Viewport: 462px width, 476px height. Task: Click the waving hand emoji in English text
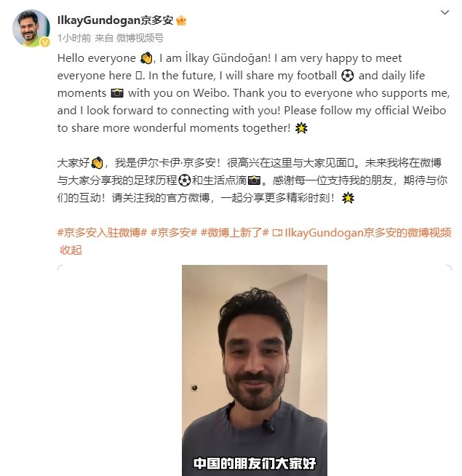point(146,58)
